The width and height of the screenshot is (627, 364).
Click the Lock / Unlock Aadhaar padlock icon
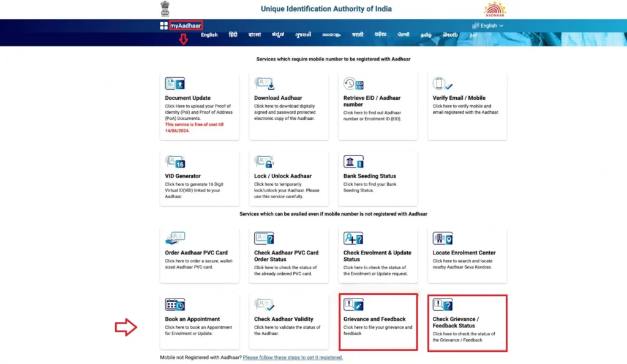[265, 162]
